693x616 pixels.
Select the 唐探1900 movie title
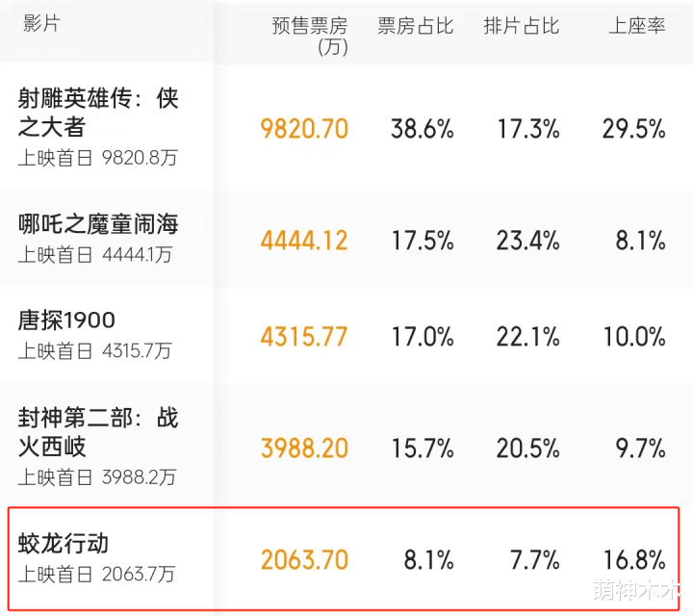66,321
